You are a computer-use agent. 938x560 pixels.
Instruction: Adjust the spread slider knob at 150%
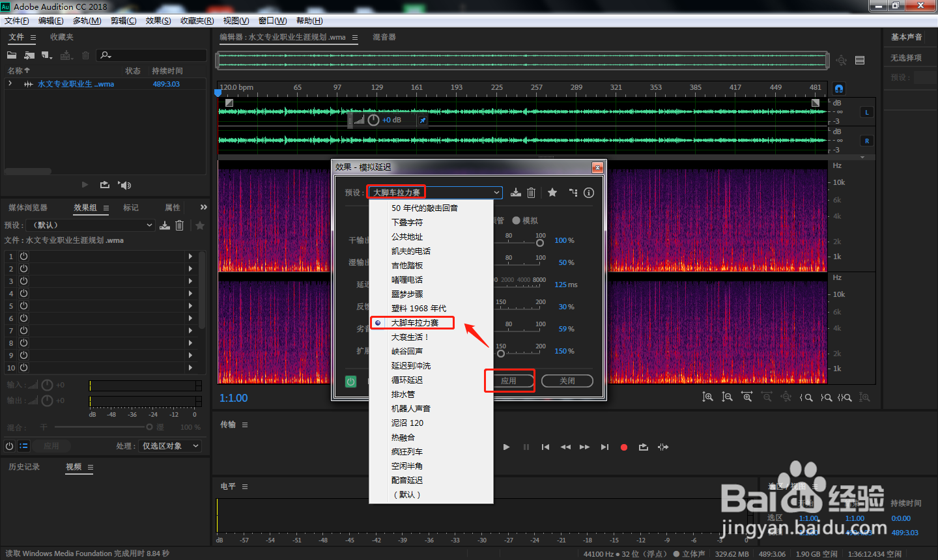pyautogui.click(x=500, y=354)
